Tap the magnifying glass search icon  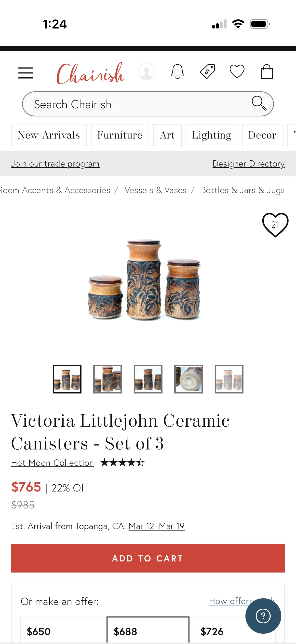click(x=259, y=103)
